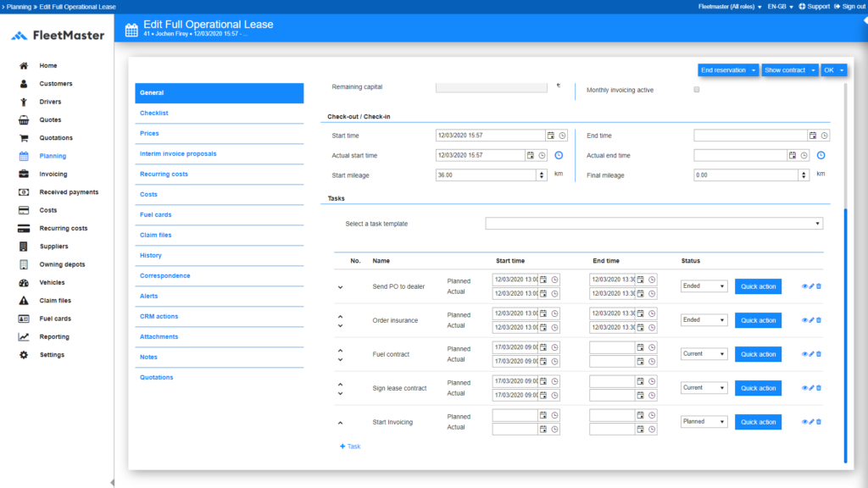Click the Claim files warning icon in the sidebar
The image size is (868, 488).
[x=24, y=301]
